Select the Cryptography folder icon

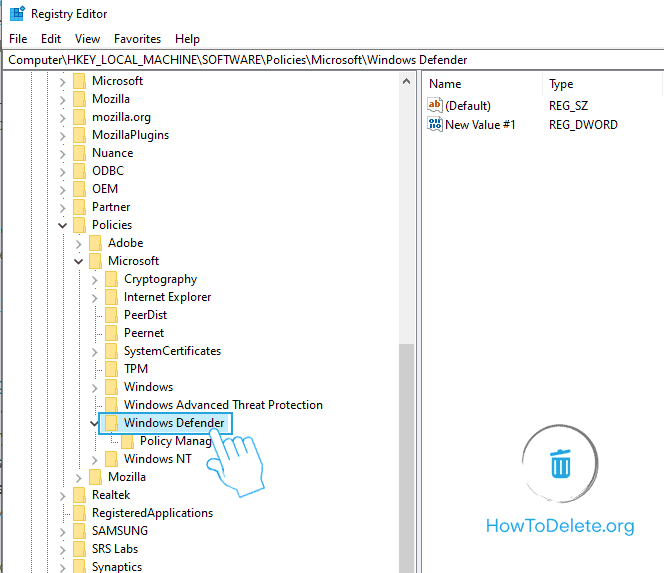coord(112,279)
